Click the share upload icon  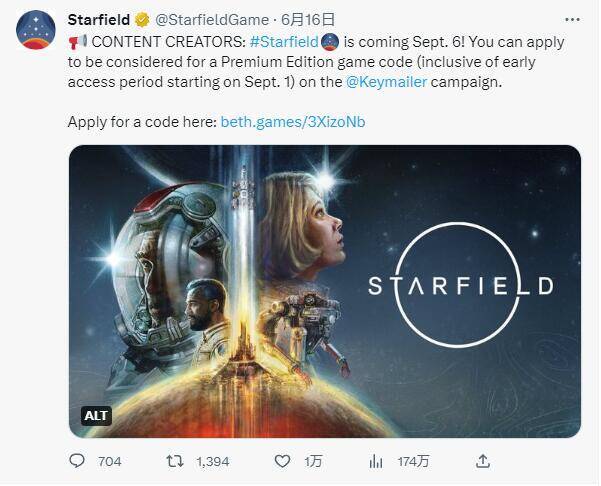482,461
